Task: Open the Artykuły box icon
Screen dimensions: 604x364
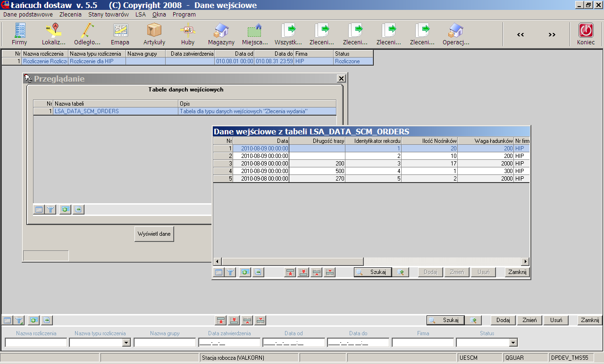Action: pos(154,34)
